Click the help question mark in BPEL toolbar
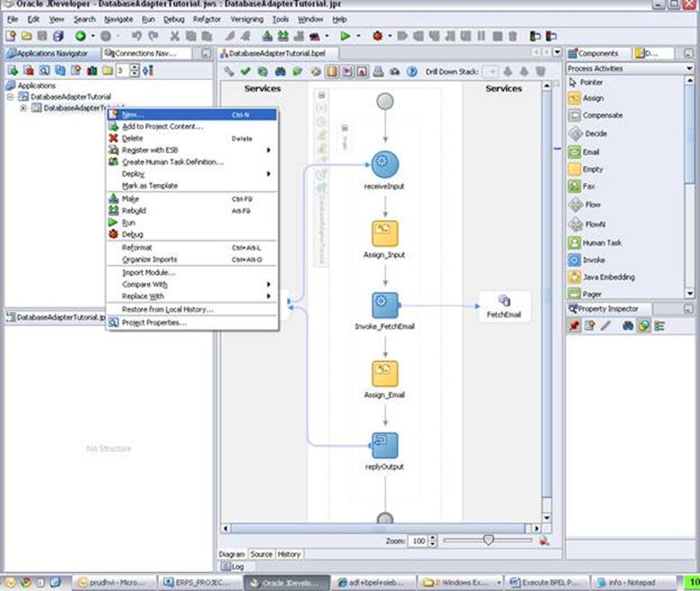This screenshot has height=591, width=700. point(412,72)
